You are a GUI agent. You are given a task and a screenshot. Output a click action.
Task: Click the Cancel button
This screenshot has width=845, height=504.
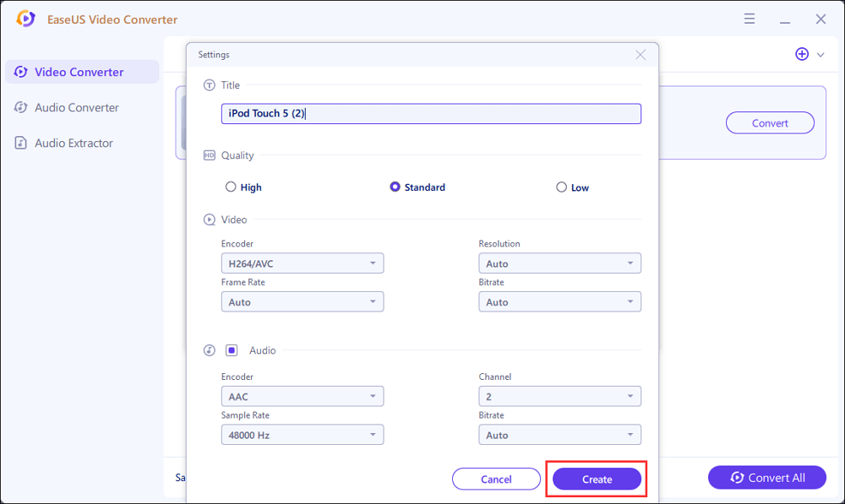point(496,479)
